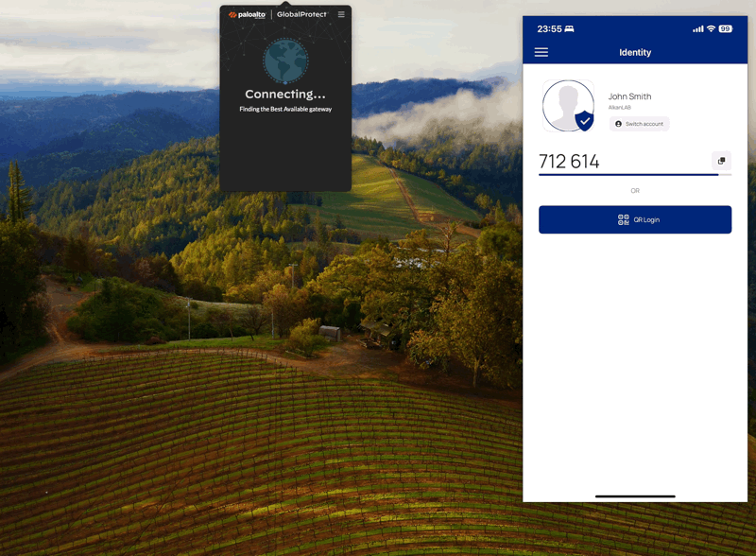This screenshot has width=756, height=556.
Task: Tap the home indicator bar at the bottom
Action: (x=634, y=495)
